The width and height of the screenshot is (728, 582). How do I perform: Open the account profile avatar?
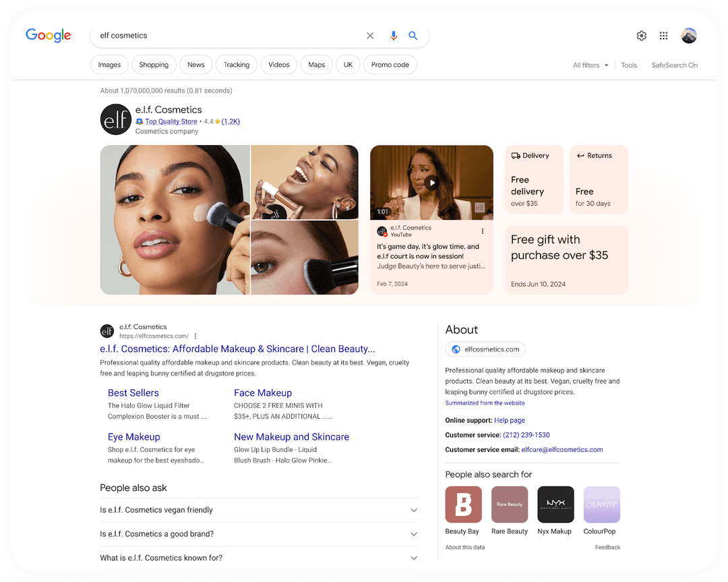point(688,36)
